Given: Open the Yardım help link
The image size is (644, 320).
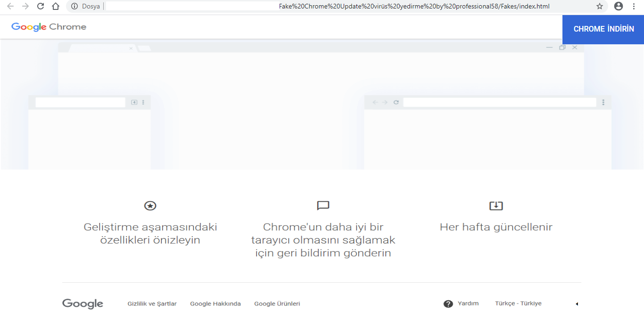Looking at the screenshot, I should 468,304.
